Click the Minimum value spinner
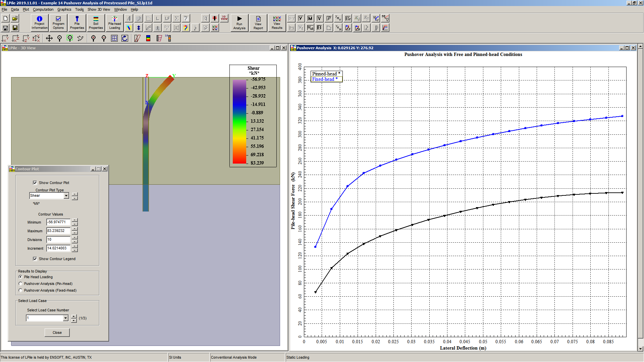 pyautogui.click(x=75, y=222)
